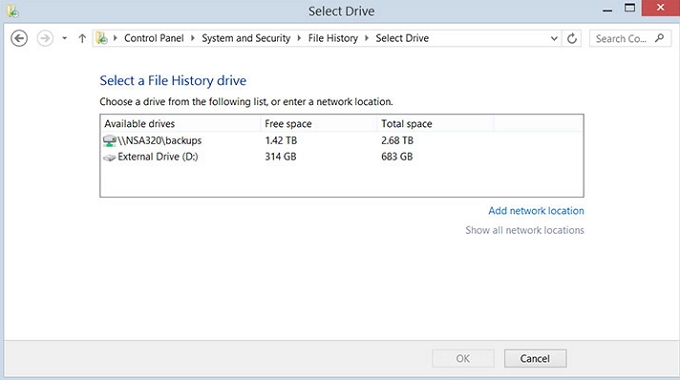Viewport: 680px width, 380px height.
Task: Click the External Drive disk icon
Action: 110,157
